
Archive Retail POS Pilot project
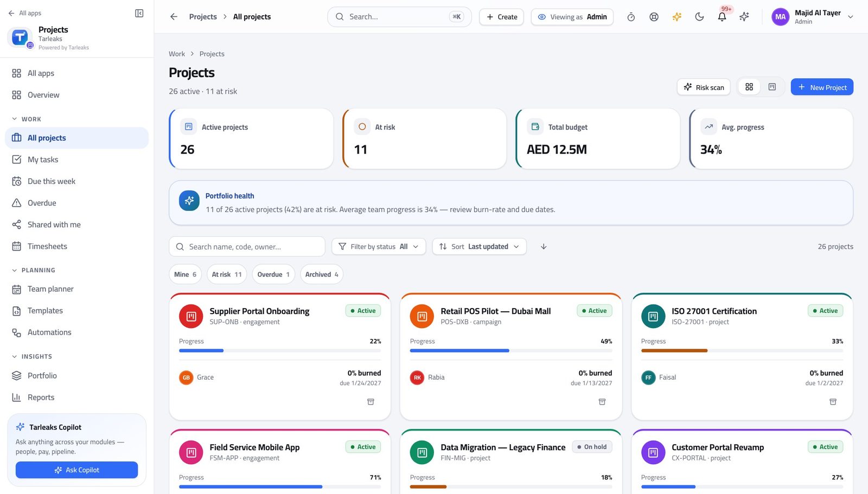click(x=602, y=402)
